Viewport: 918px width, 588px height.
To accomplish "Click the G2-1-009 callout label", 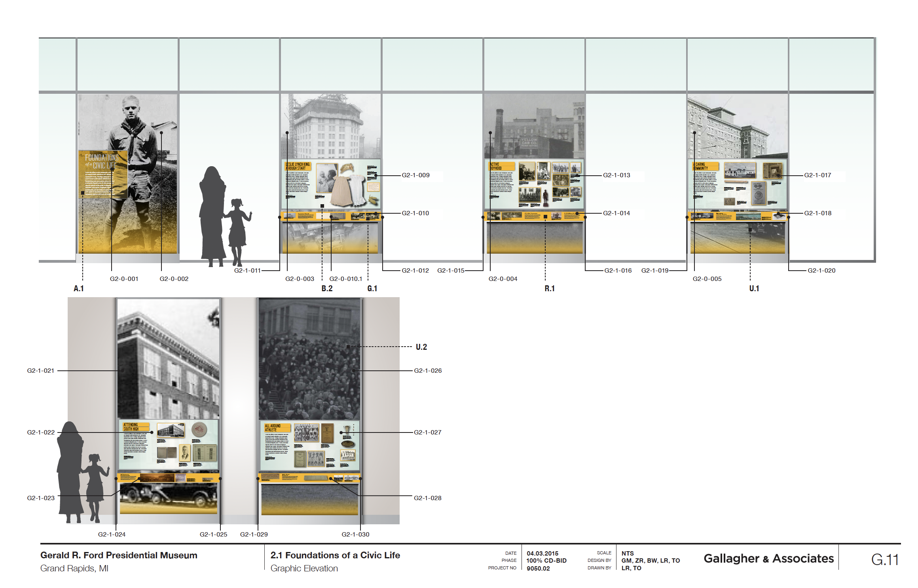I will (415, 175).
